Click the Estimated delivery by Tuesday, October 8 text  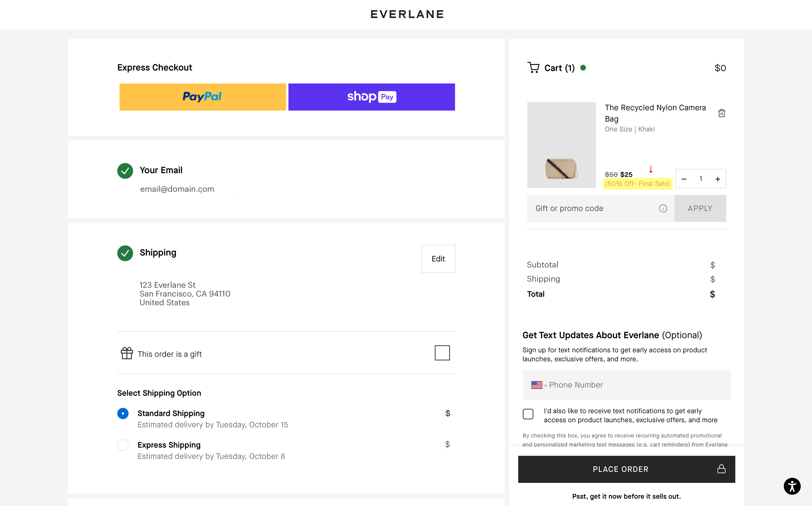tap(211, 456)
